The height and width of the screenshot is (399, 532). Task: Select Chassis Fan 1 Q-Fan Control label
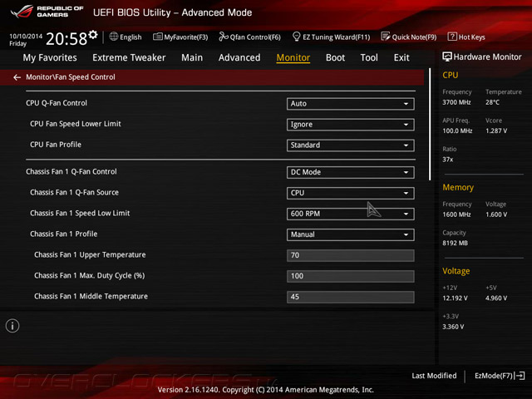71,172
